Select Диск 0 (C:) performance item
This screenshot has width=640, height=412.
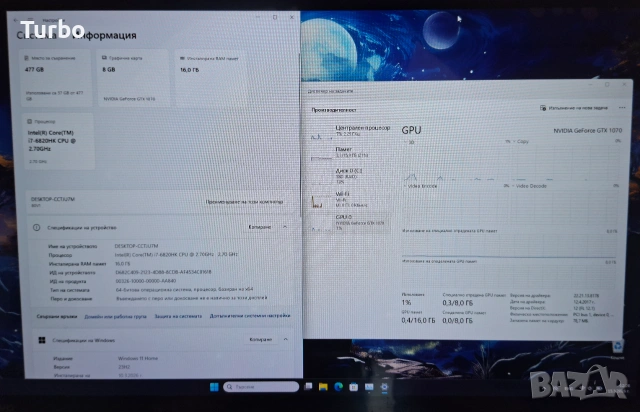pyautogui.click(x=350, y=176)
